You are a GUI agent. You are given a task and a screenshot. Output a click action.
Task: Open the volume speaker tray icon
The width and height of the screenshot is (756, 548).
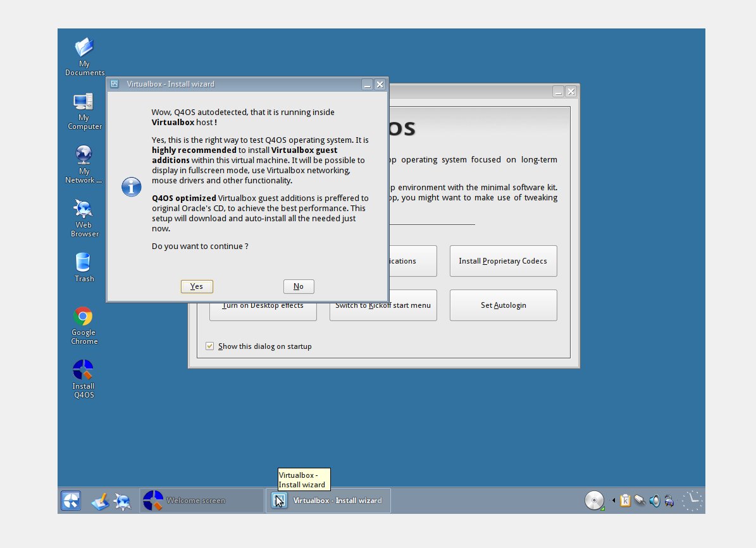(x=654, y=501)
